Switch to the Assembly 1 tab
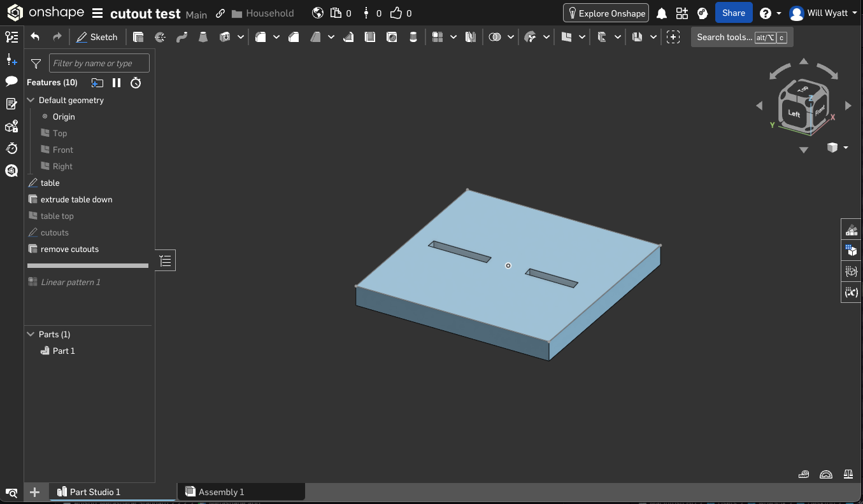The height and width of the screenshot is (504, 863). 220,492
